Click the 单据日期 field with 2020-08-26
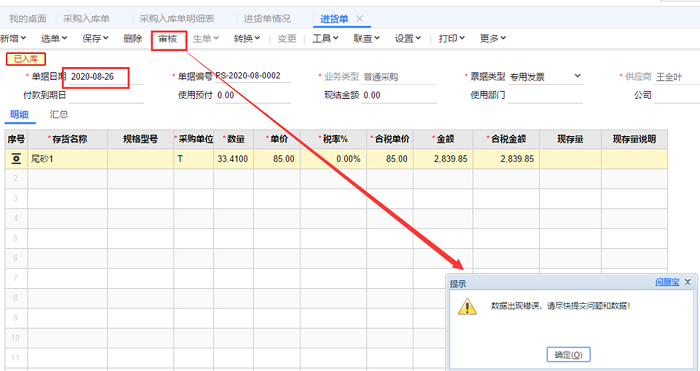The width and height of the screenshot is (700, 371). (106, 77)
